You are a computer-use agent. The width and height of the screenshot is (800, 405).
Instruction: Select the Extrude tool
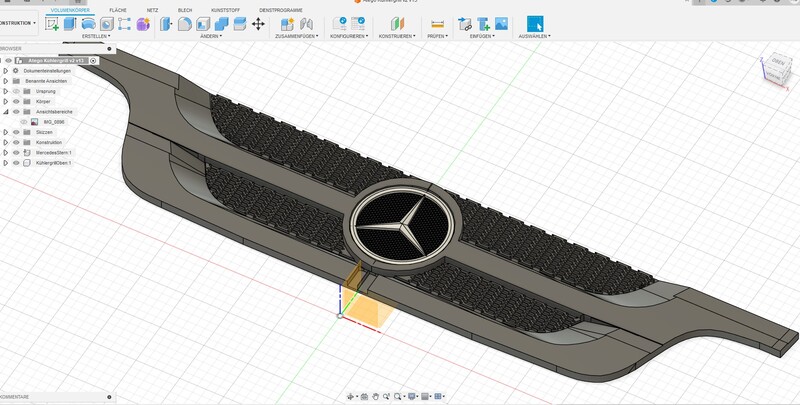[x=70, y=23]
